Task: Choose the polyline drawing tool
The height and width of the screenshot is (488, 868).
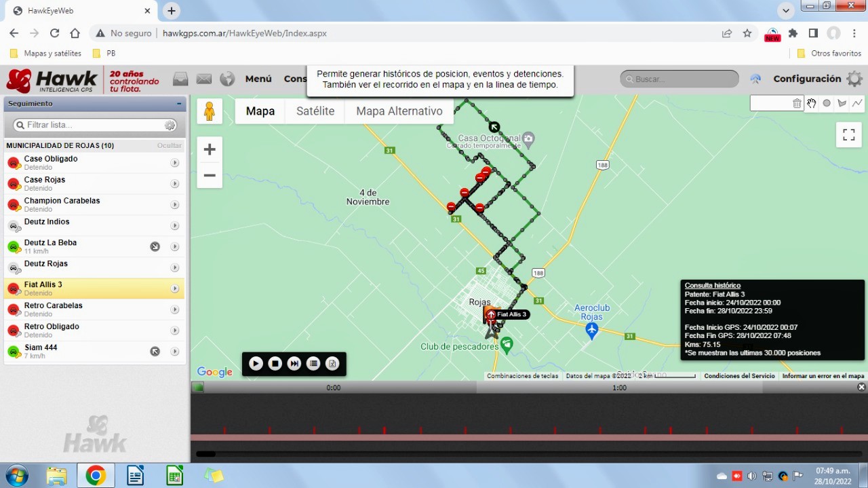Action: [x=858, y=103]
